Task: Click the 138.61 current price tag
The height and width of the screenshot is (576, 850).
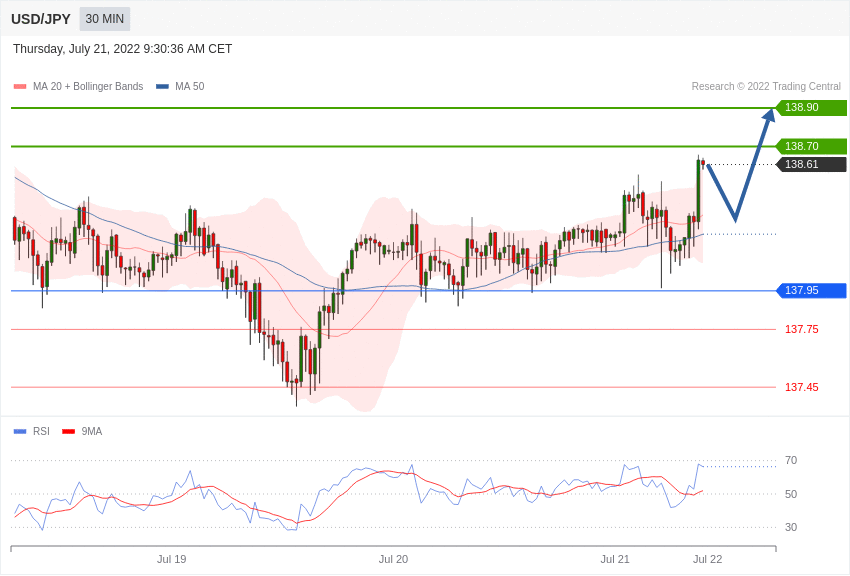Action: tap(811, 164)
